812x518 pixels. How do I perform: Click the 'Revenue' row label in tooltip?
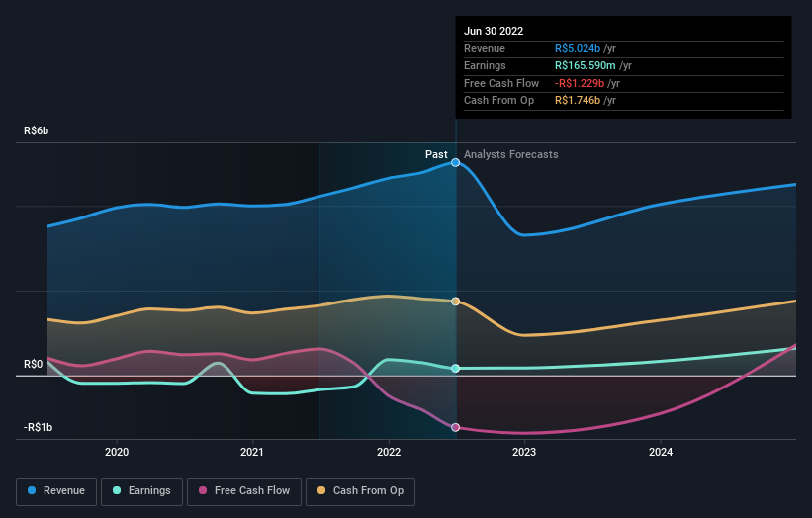pyautogui.click(x=485, y=48)
